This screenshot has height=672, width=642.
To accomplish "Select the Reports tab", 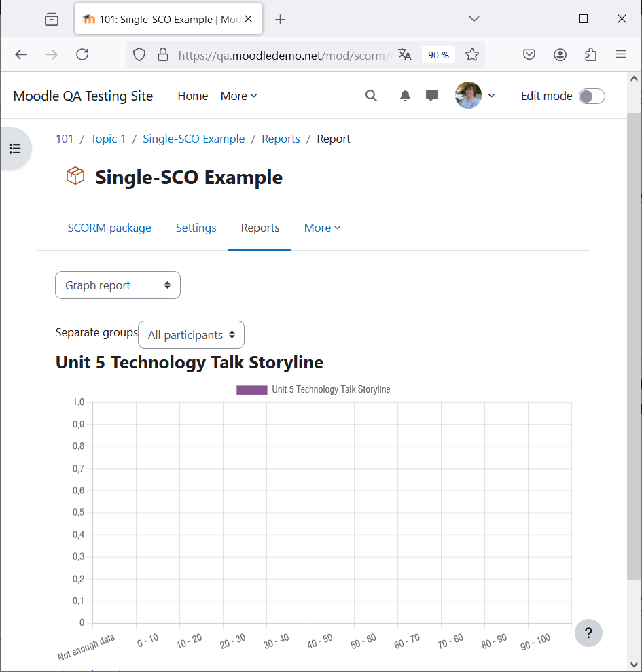I will 260,228.
